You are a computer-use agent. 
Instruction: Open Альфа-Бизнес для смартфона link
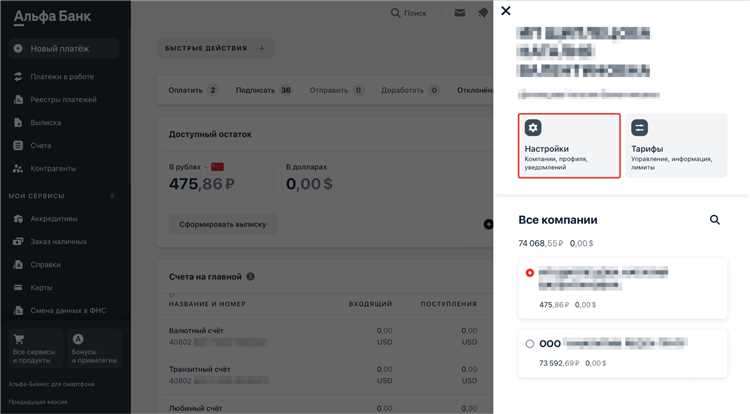point(52,384)
